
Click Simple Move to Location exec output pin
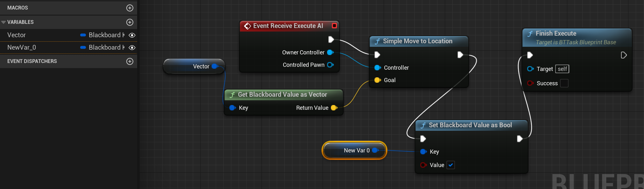click(x=460, y=55)
